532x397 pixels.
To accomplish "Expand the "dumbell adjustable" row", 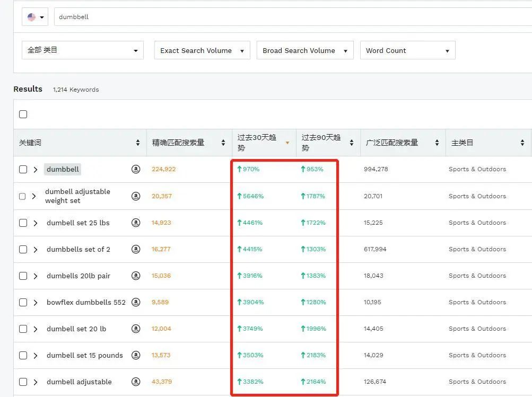I will [35, 382].
